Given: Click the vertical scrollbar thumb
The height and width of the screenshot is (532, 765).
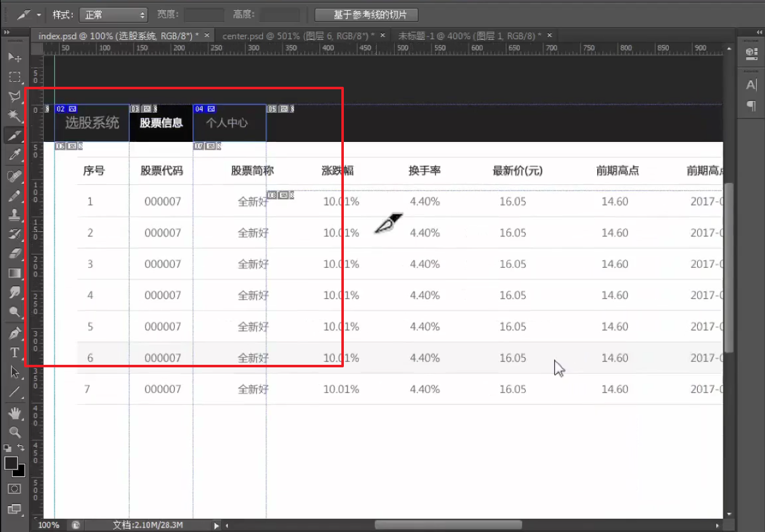Looking at the screenshot, I should pos(729,268).
